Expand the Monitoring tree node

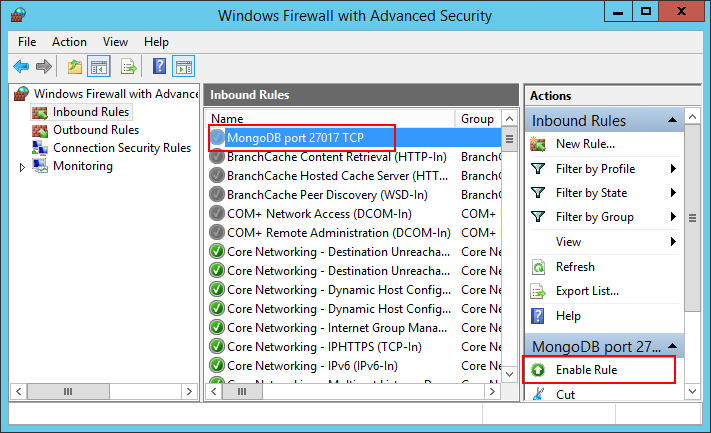pos(23,167)
